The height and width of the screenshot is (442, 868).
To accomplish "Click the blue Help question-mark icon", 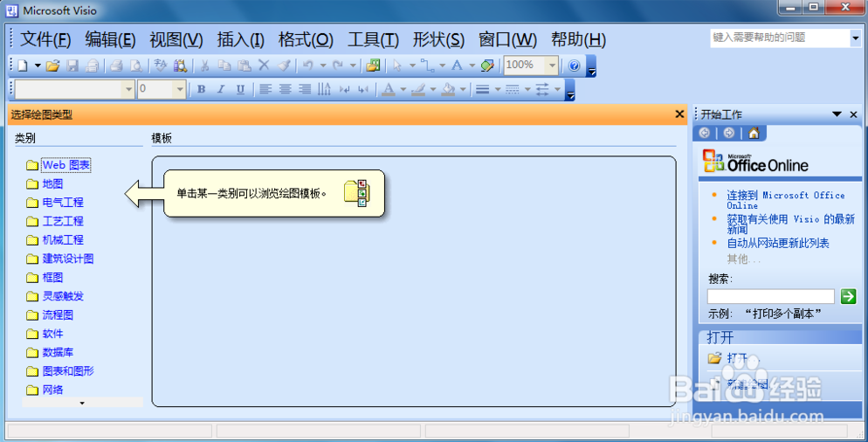I will click(574, 66).
